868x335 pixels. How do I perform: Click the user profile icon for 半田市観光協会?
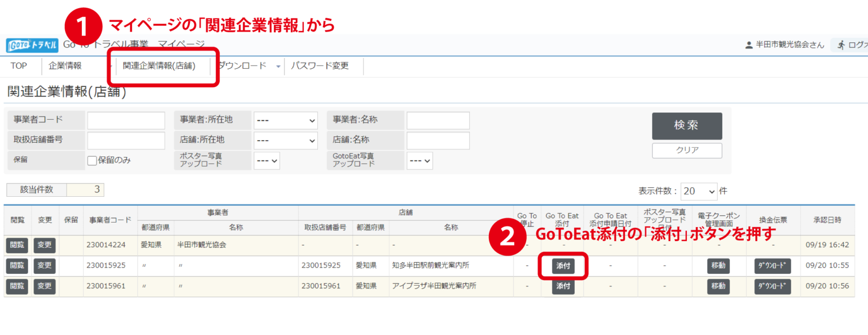click(749, 45)
